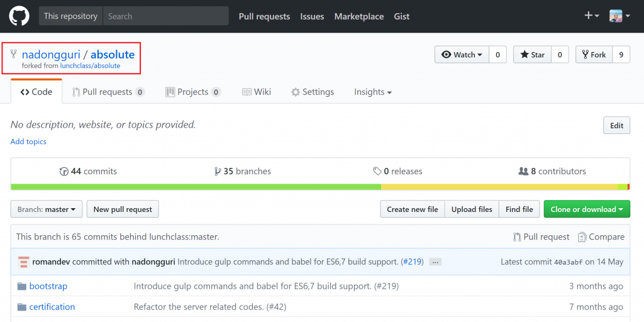Viewport: 644px width, 322px height.
Task: Open the fork count 9
Action: pyautogui.click(x=621, y=55)
